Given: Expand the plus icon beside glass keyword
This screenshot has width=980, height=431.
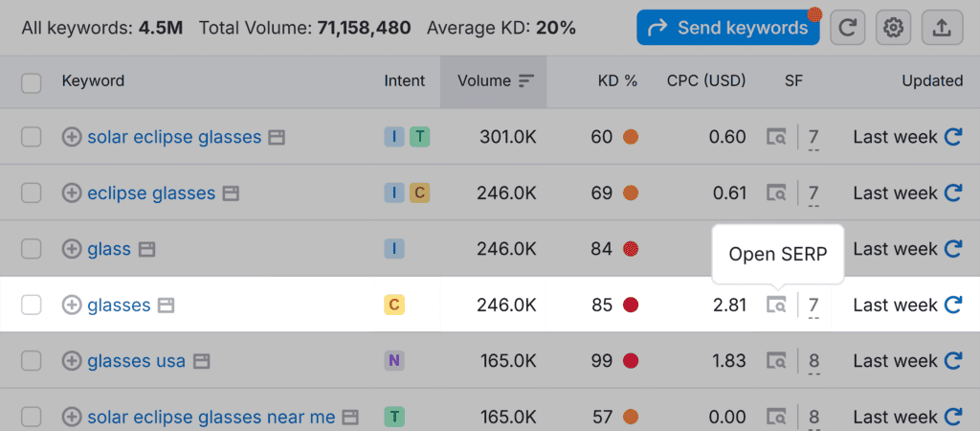Looking at the screenshot, I should 72,250.
